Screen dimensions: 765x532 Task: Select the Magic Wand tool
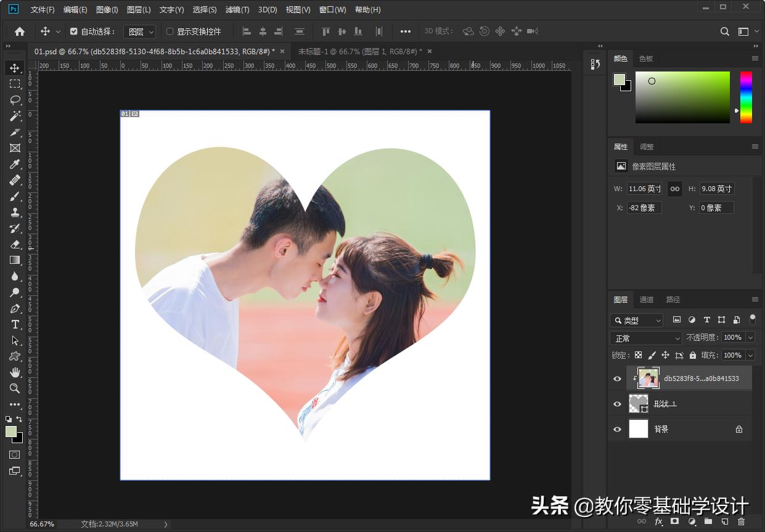[15, 116]
